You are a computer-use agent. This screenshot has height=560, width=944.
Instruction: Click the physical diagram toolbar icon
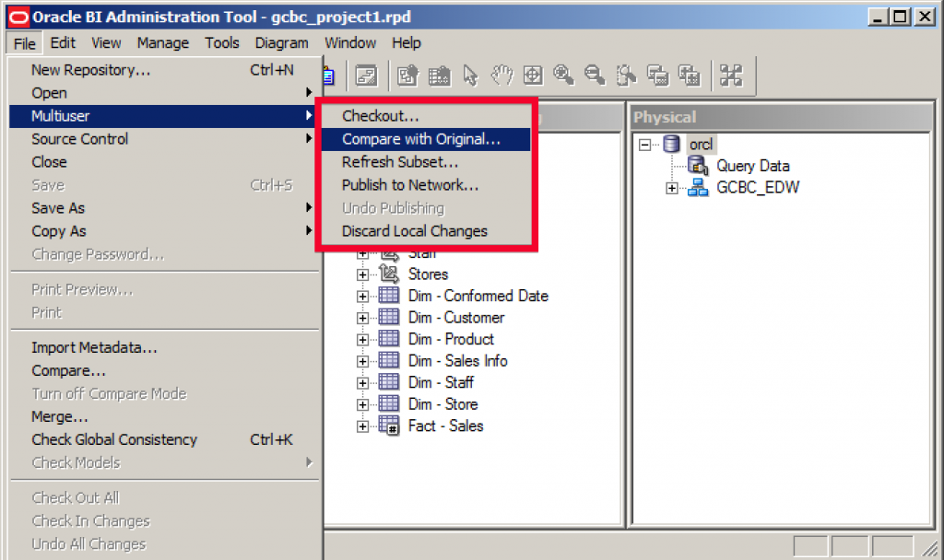click(366, 76)
